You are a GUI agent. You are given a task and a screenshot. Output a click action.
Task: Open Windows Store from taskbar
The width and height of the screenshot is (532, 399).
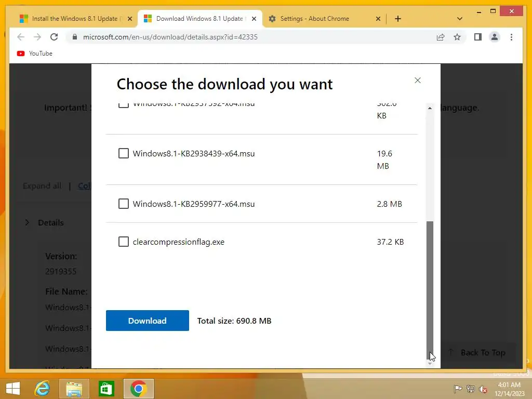click(106, 389)
